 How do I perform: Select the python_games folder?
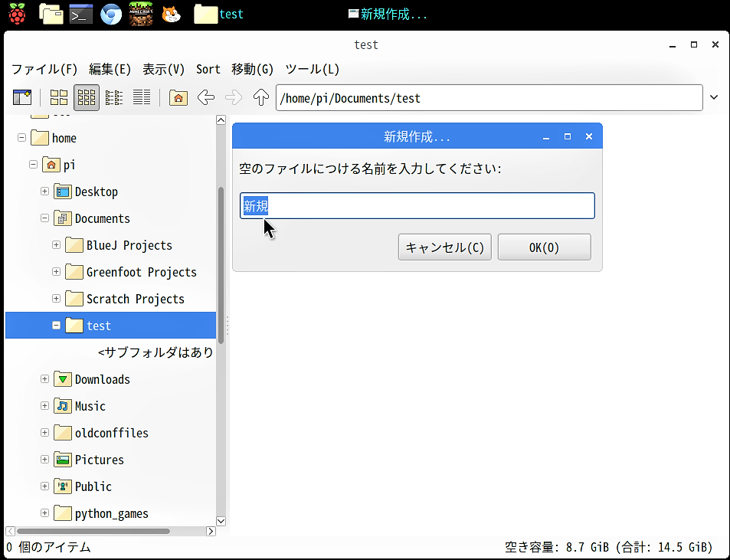[x=101, y=513]
